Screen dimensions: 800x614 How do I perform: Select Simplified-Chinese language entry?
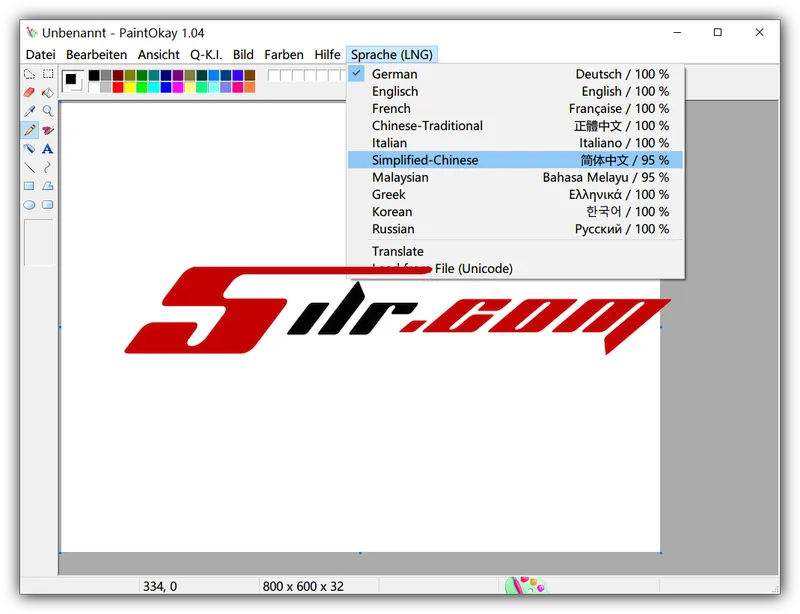click(515, 160)
